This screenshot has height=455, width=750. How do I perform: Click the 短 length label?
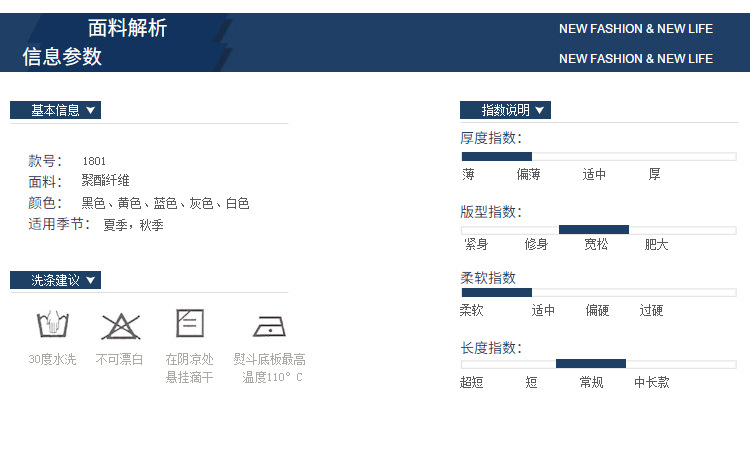click(x=531, y=382)
